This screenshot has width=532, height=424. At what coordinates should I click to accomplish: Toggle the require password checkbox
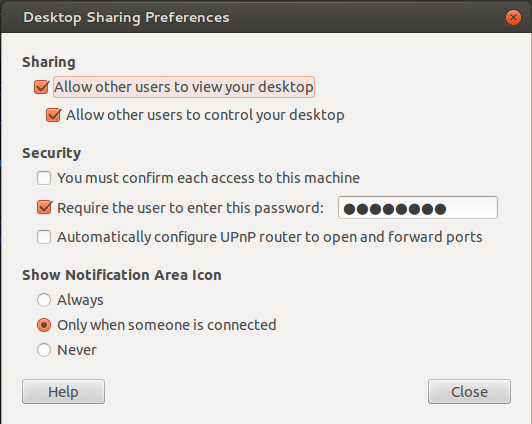click(x=44, y=208)
